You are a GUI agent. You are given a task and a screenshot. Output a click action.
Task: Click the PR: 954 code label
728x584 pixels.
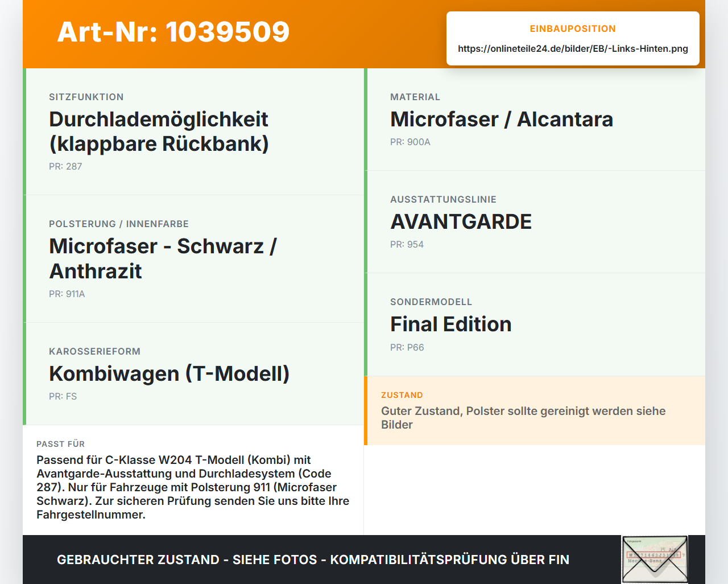[x=407, y=244]
